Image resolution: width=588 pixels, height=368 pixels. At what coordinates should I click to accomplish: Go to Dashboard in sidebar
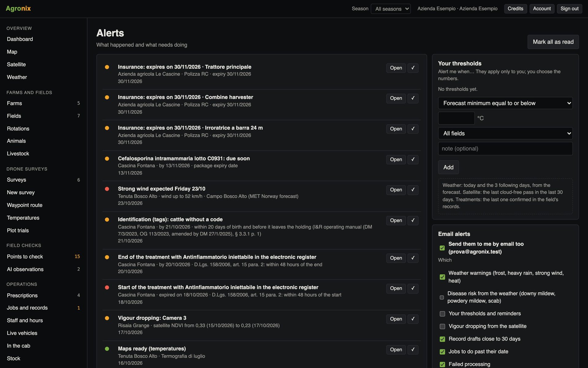pyautogui.click(x=20, y=39)
